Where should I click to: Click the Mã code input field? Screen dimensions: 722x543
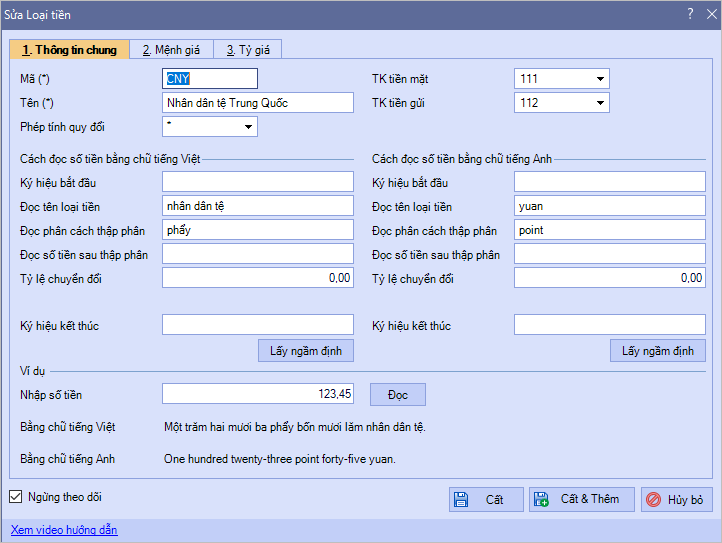click(209, 78)
